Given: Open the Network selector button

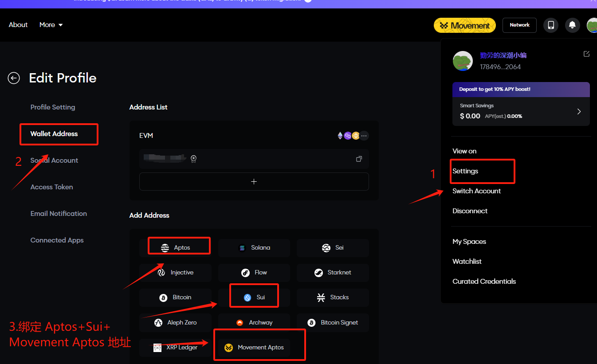Looking at the screenshot, I should (519, 25).
